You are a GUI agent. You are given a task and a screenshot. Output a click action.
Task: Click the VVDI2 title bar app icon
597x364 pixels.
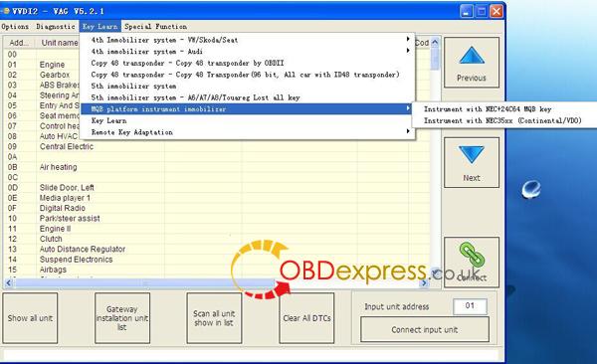5,11
